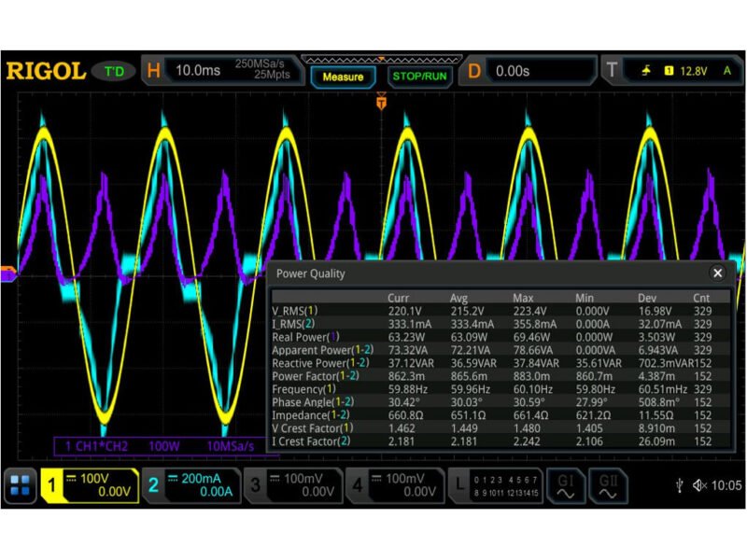
Task: Click the Min column header
Action: tap(585, 298)
